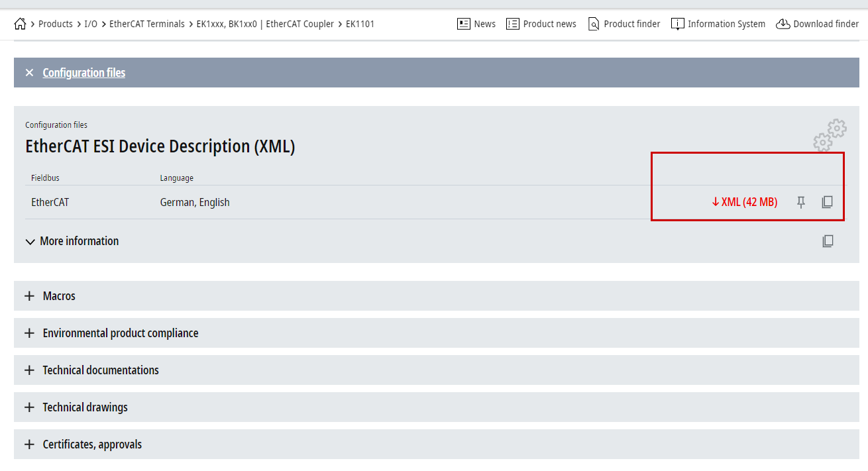Click EK1101 breadcrumb entry

[360, 24]
